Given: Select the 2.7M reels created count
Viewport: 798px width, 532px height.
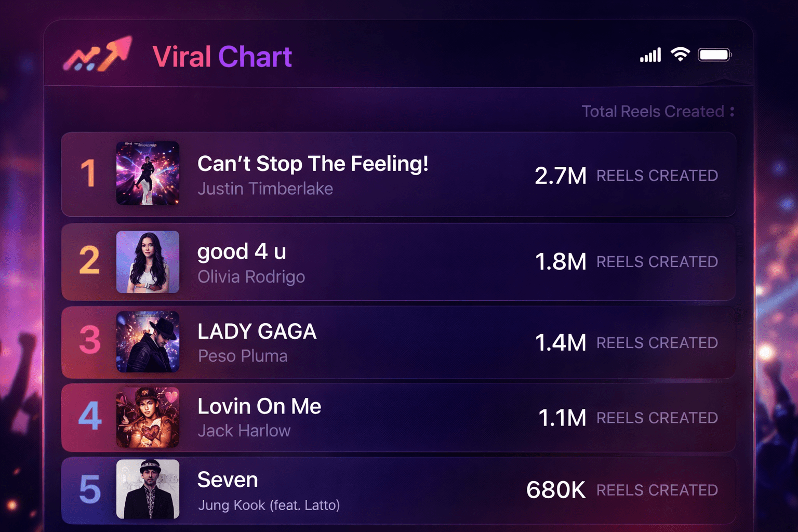Looking at the screenshot, I should point(561,176).
